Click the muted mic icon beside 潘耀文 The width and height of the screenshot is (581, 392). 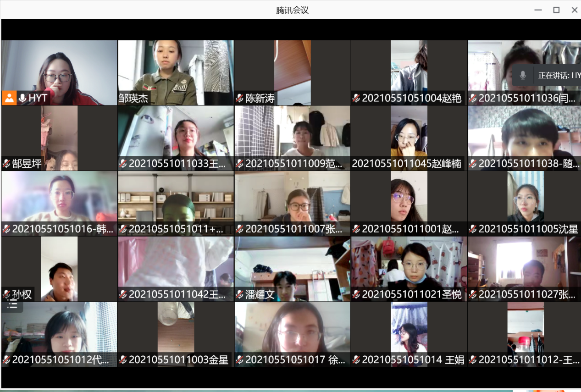point(239,294)
